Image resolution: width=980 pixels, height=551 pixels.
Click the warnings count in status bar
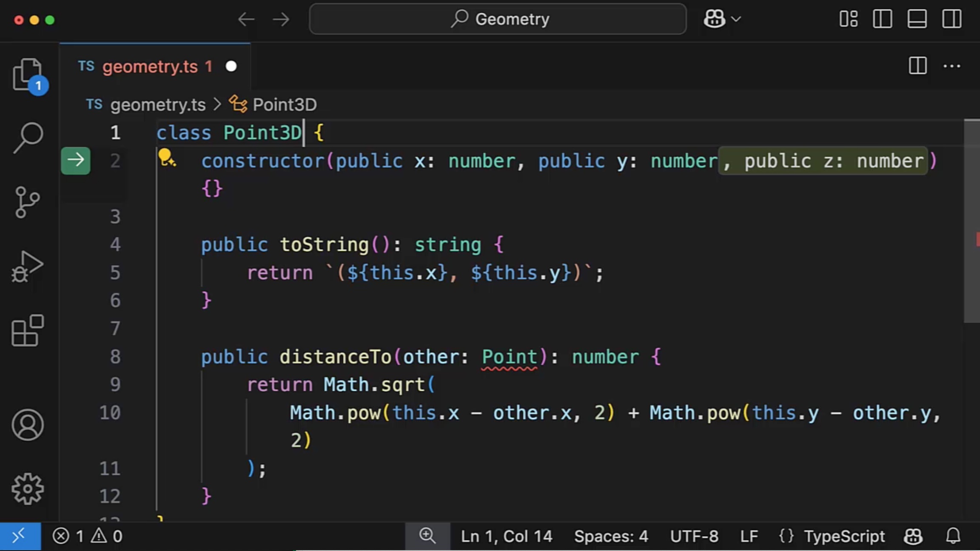pyautogui.click(x=107, y=536)
